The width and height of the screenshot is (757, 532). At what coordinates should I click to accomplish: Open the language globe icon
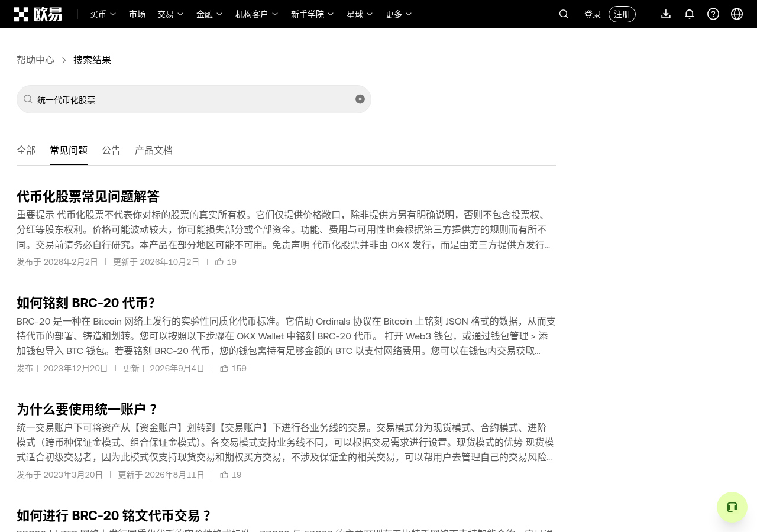coord(737,14)
